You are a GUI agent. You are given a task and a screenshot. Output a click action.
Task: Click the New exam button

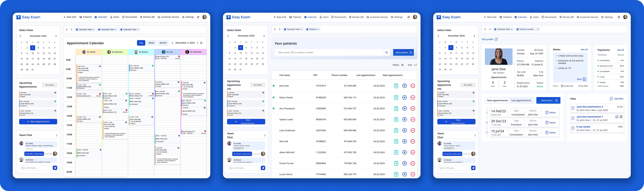click(x=548, y=100)
